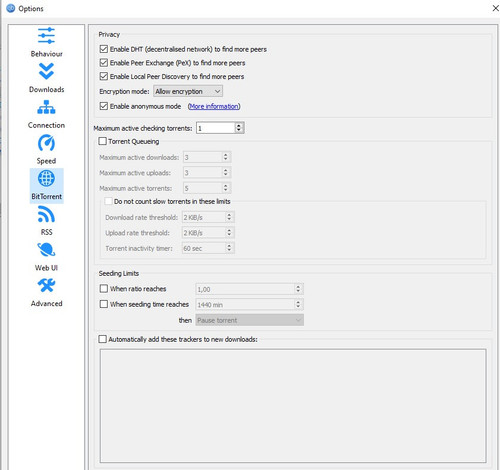Click the 'Encryption mode:' label
The height and width of the screenshot is (470, 500).
pyautogui.click(x=124, y=91)
